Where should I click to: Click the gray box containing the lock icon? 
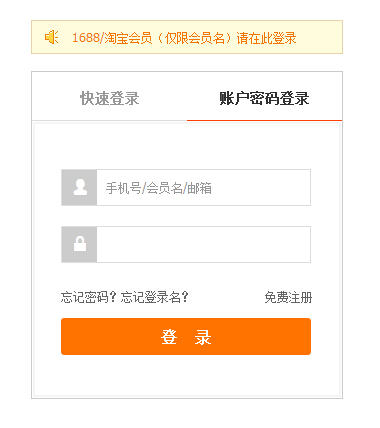point(79,244)
